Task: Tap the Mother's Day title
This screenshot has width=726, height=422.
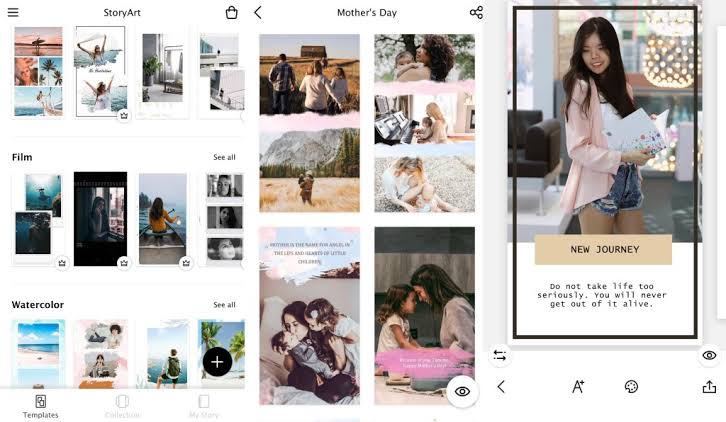Action: tap(367, 13)
